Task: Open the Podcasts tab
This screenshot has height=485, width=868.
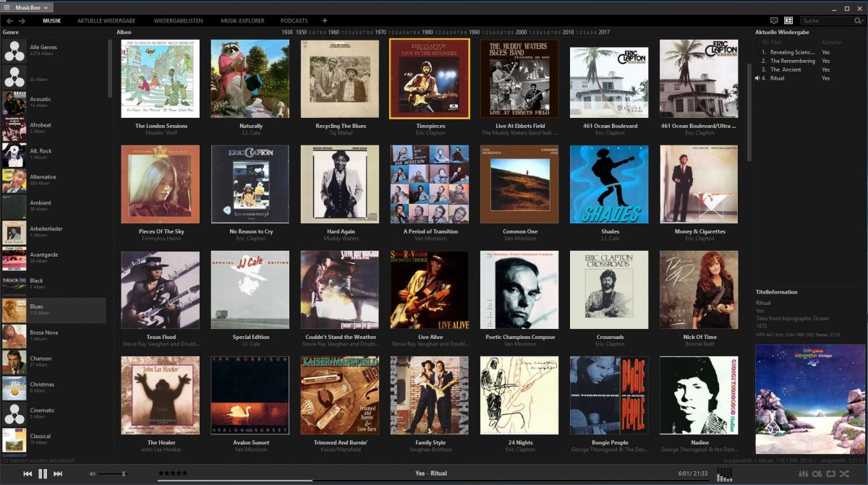Action: pyautogui.click(x=294, y=21)
